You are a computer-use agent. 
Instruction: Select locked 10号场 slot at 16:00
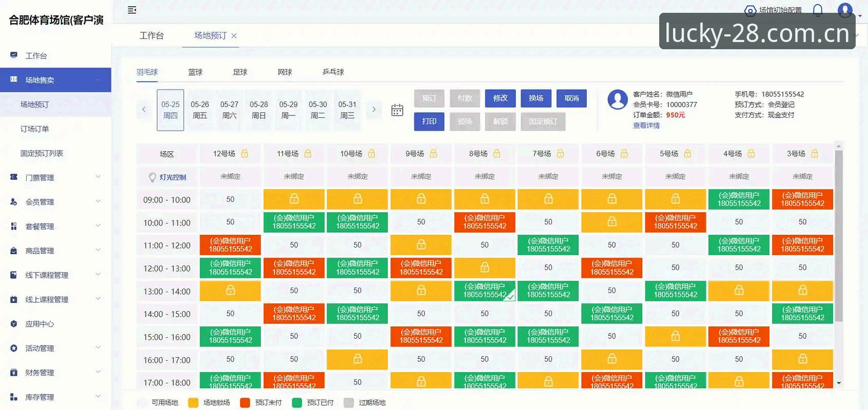coord(358,359)
